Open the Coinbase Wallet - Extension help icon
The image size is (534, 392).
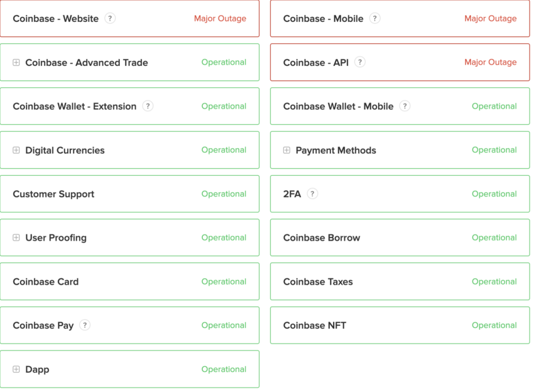pyautogui.click(x=148, y=106)
